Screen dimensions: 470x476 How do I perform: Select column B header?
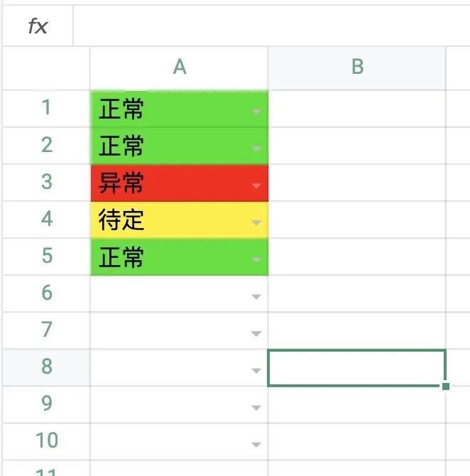357,68
